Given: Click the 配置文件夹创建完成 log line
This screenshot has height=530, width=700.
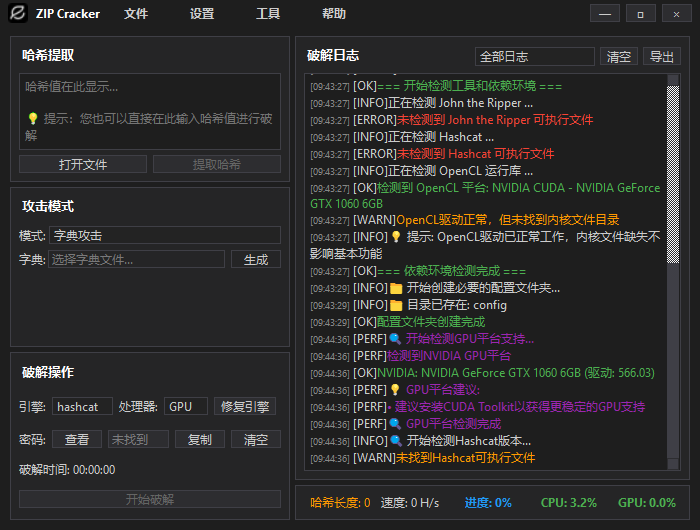Looking at the screenshot, I should [398, 322].
